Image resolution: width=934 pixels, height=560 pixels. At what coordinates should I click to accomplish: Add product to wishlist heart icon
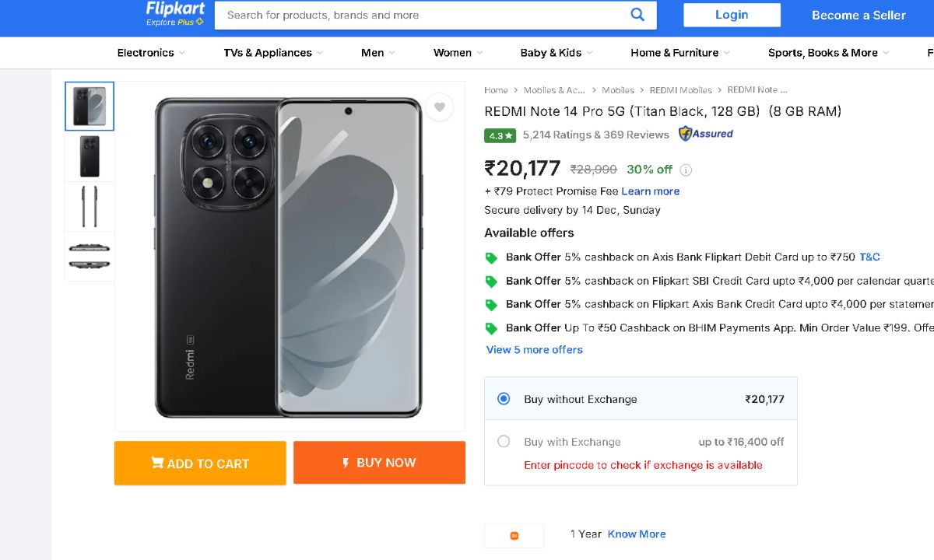pyautogui.click(x=439, y=107)
